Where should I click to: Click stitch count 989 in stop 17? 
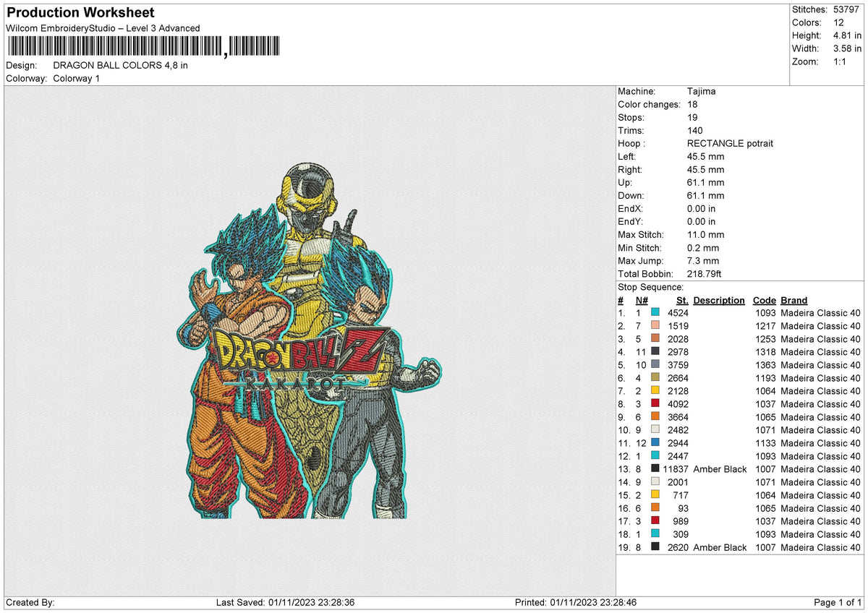click(681, 521)
